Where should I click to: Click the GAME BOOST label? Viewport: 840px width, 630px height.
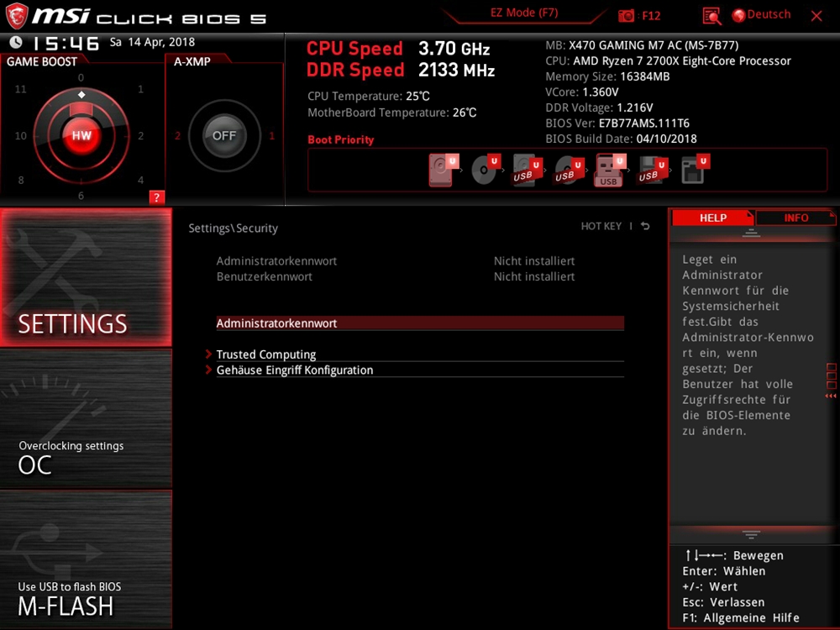pyautogui.click(x=42, y=61)
